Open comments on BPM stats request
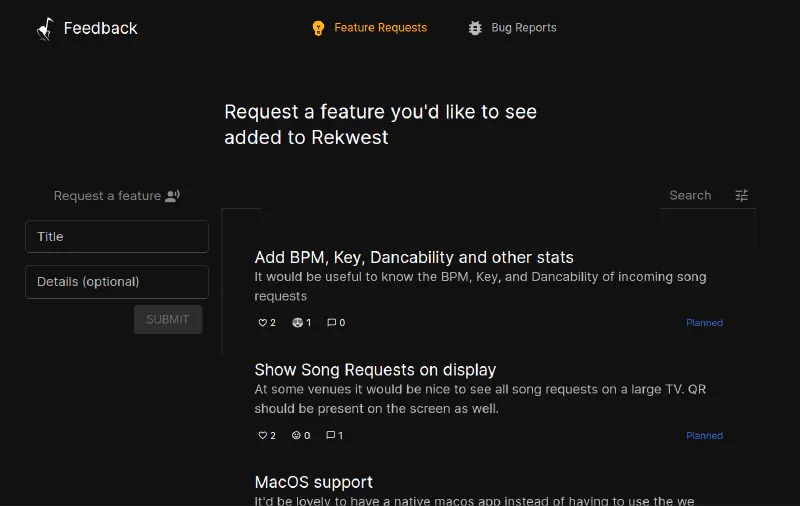Image resolution: width=800 pixels, height=506 pixels. point(332,323)
